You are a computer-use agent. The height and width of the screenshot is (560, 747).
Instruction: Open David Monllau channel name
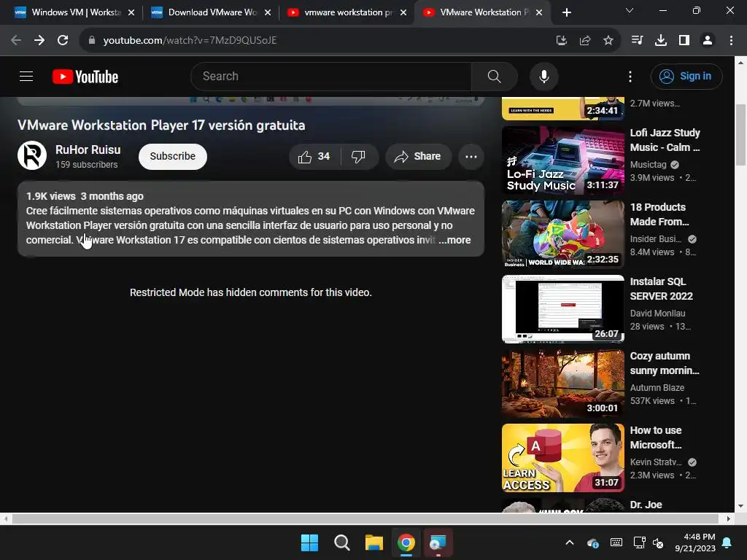[x=657, y=314]
